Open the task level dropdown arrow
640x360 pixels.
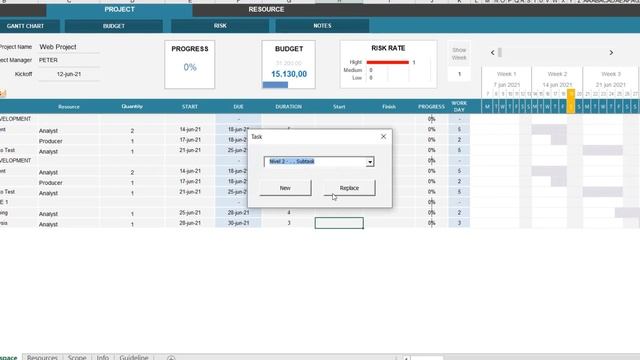coord(370,162)
